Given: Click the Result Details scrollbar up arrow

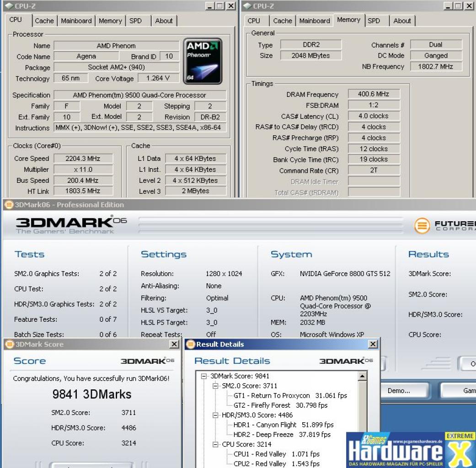Looking at the screenshot, I should tap(362, 376).
